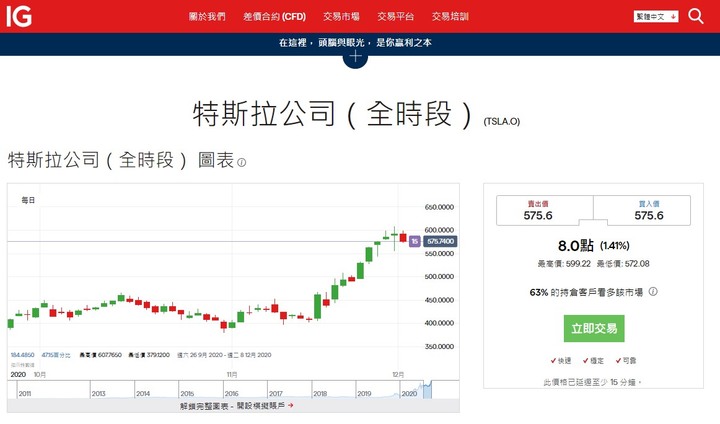Open the 繁體中文 language dropdown

tap(656, 17)
